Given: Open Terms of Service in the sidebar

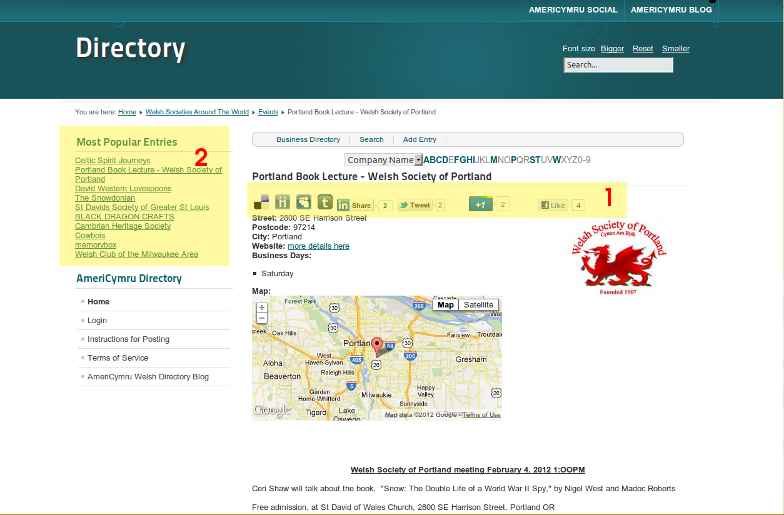Looking at the screenshot, I should pyautogui.click(x=118, y=358).
